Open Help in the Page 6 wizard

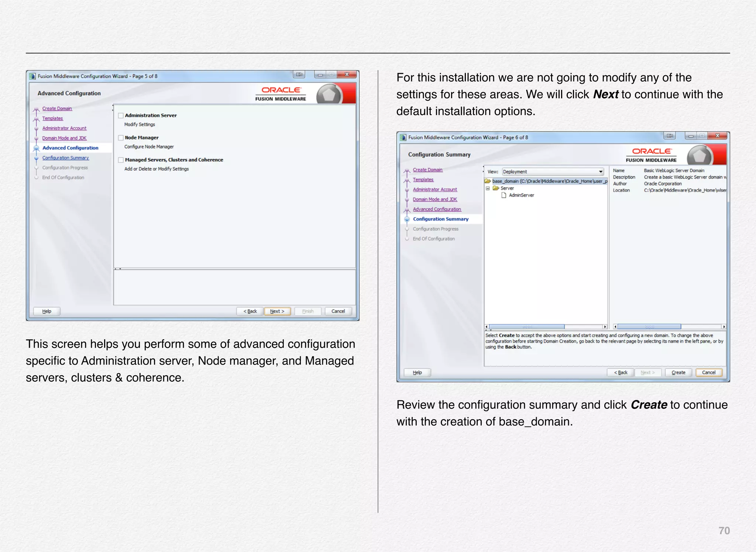tap(417, 372)
